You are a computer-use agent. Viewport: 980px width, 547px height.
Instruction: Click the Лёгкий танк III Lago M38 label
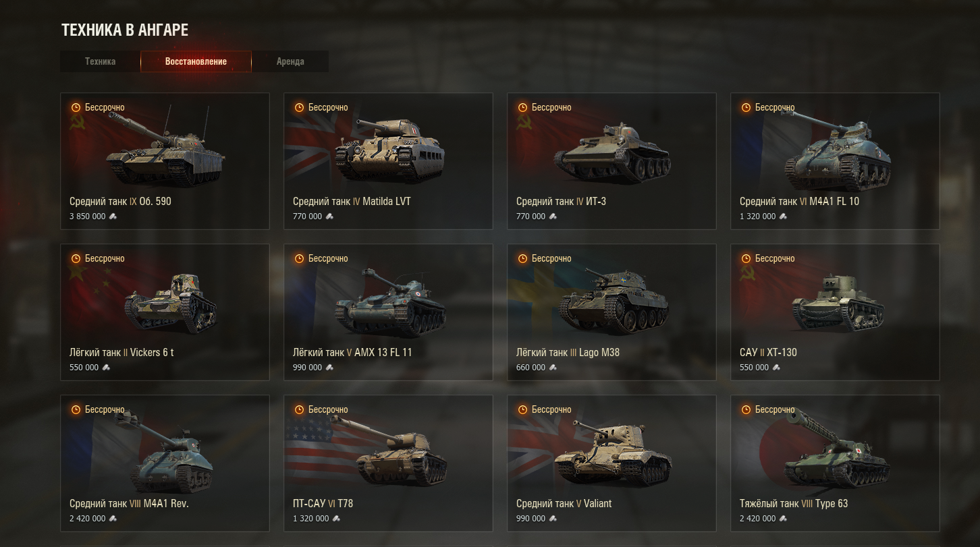568,353
